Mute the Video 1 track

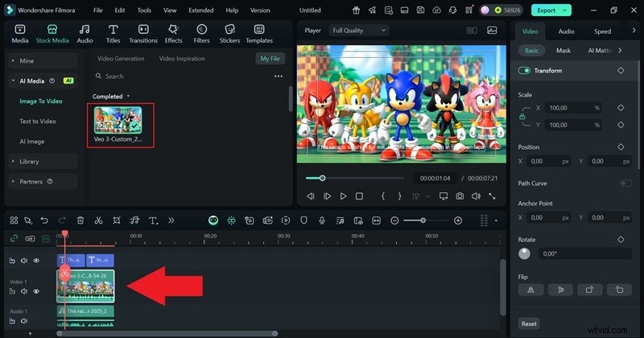[24, 291]
